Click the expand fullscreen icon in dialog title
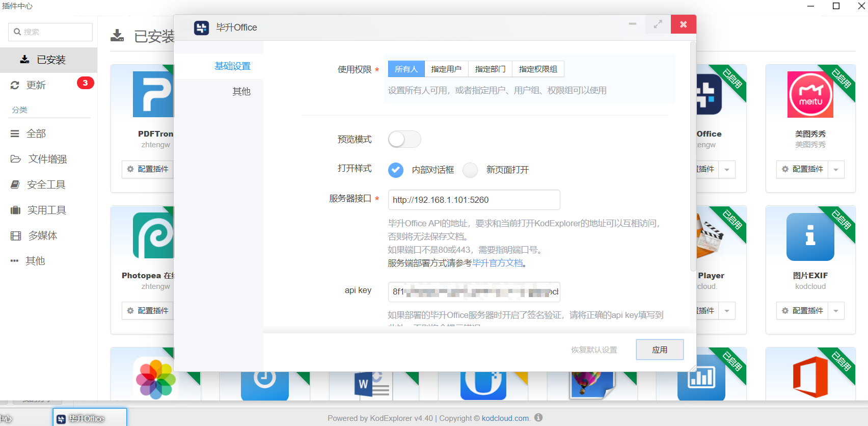Screen dimensions: 868x426 point(658,24)
